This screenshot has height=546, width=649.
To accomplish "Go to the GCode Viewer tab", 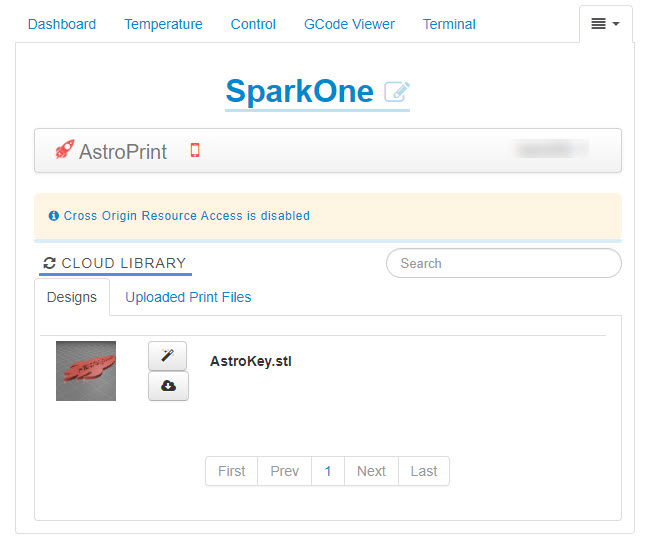I will coord(349,24).
